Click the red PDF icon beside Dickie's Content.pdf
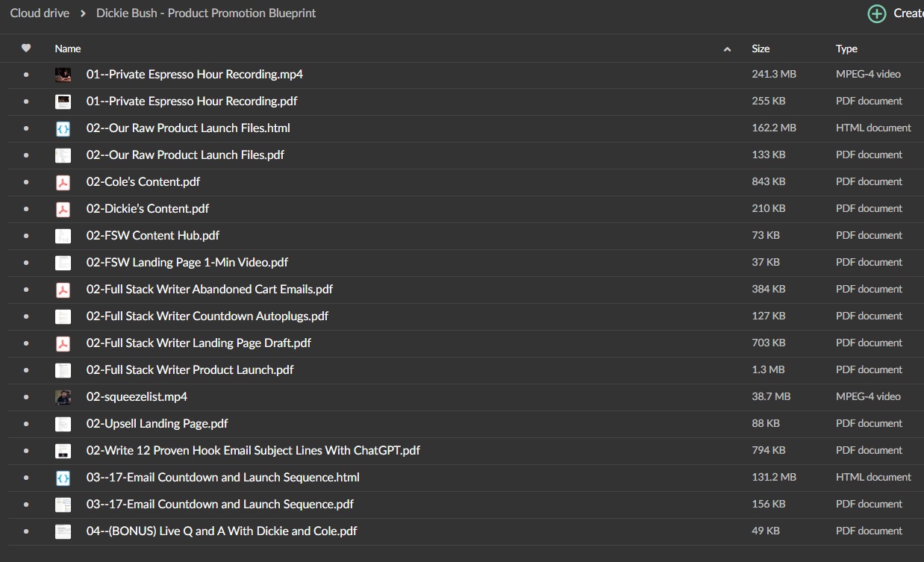924x562 pixels. pos(63,209)
